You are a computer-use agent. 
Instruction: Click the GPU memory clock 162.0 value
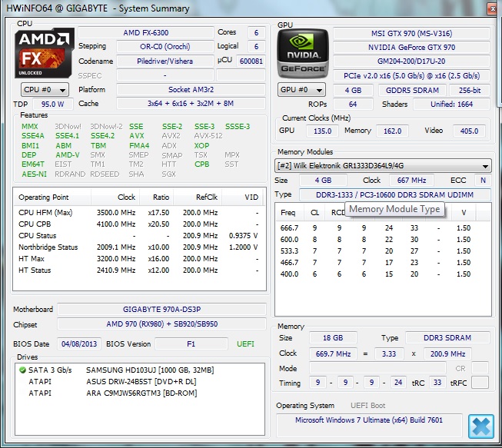pyautogui.click(x=392, y=131)
